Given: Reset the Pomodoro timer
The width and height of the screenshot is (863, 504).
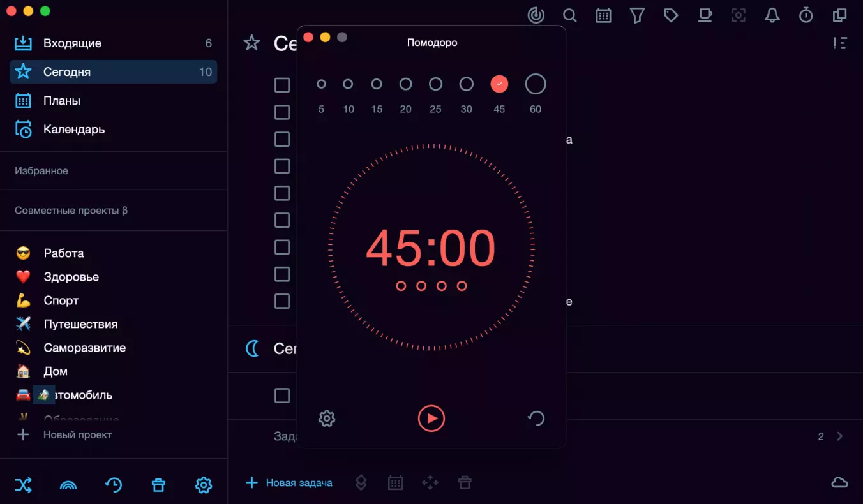Looking at the screenshot, I should 536,419.
